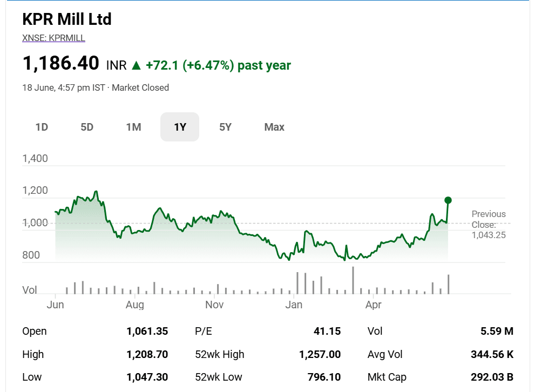Click the 52wk High value 1,257.00
548x392 pixels.
320,354
